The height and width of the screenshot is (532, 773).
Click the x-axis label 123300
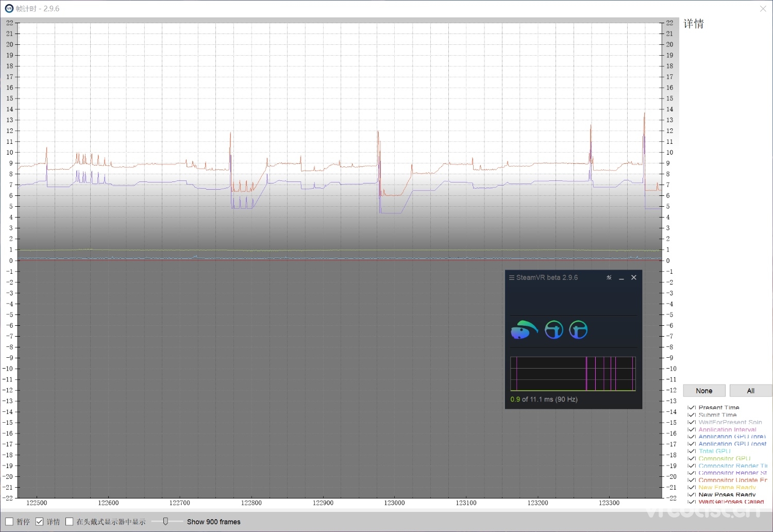(x=609, y=503)
